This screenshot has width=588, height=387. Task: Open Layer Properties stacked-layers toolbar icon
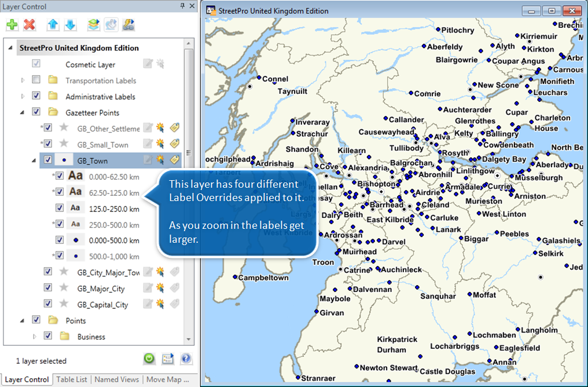(94, 25)
